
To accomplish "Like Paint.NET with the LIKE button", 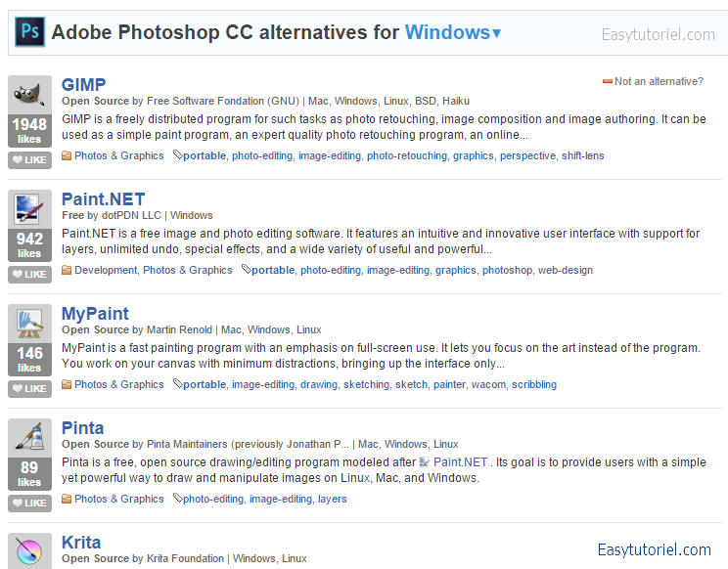I will point(29,275).
